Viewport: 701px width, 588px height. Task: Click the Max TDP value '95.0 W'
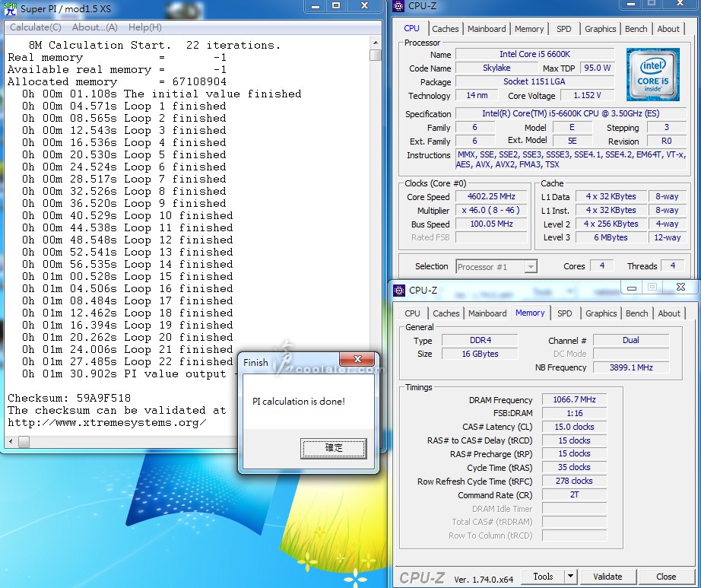click(x=598, y=68)
